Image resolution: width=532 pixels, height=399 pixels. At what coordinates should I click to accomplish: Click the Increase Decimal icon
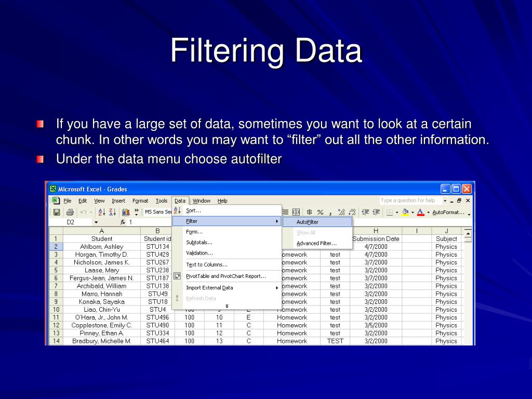pos(341,212)
